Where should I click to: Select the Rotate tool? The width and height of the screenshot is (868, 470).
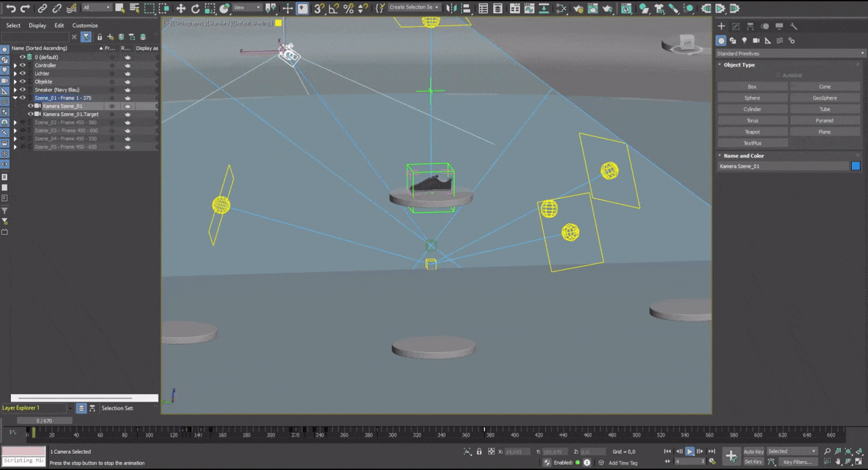(x=196, y=8)
